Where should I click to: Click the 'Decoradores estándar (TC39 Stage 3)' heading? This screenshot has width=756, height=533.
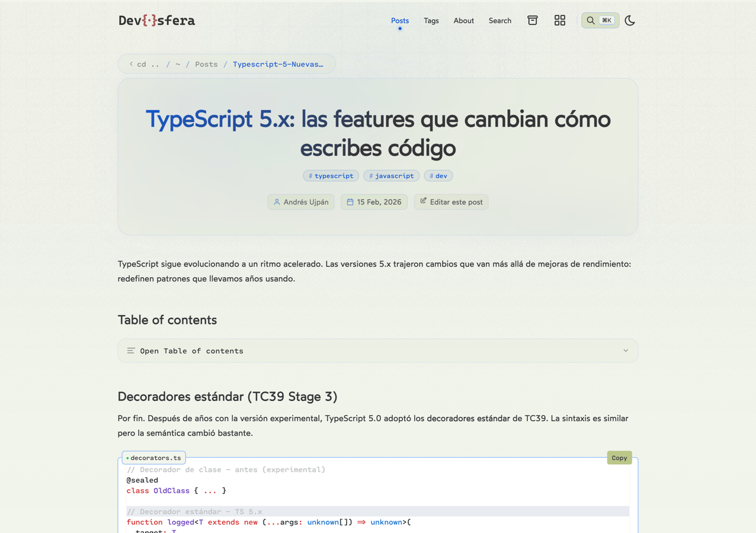tap(228, 396)
